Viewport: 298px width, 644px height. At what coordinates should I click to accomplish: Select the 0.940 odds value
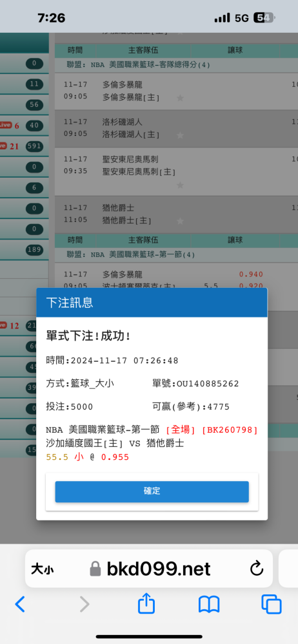[x=251, y=274]
